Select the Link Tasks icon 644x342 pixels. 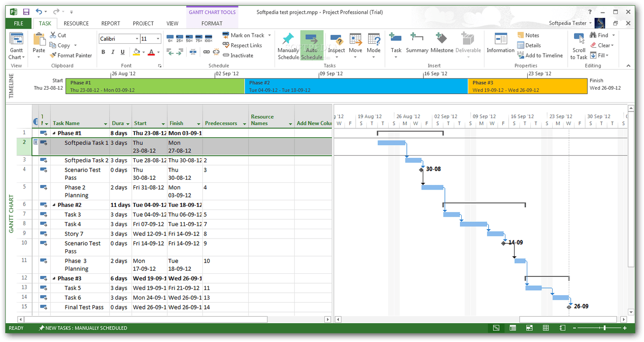click(x=206, y=52)
